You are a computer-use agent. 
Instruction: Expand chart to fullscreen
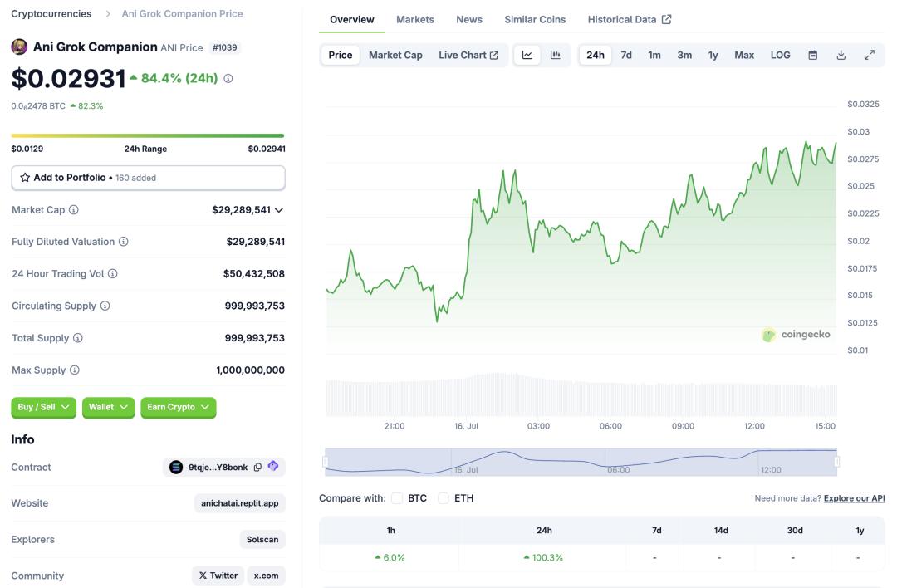869,55
